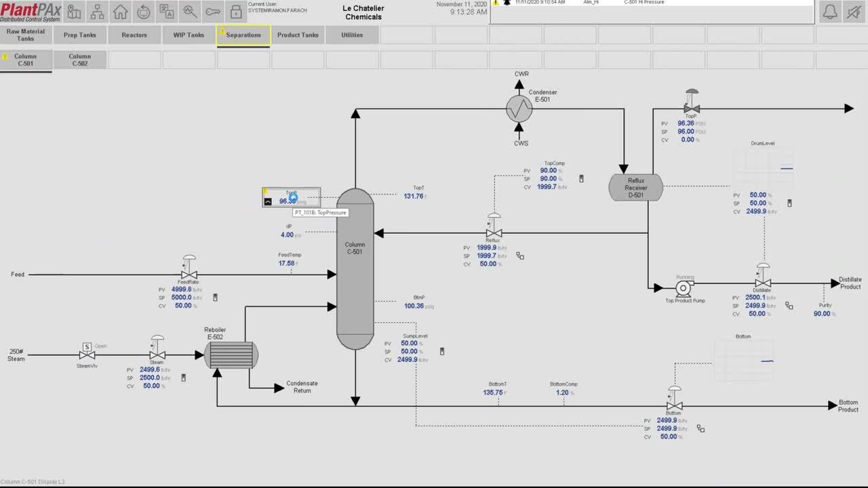Click the silence alarms horn icon
The width and height of the screenshot is (868, 488).
coord(854,12)
